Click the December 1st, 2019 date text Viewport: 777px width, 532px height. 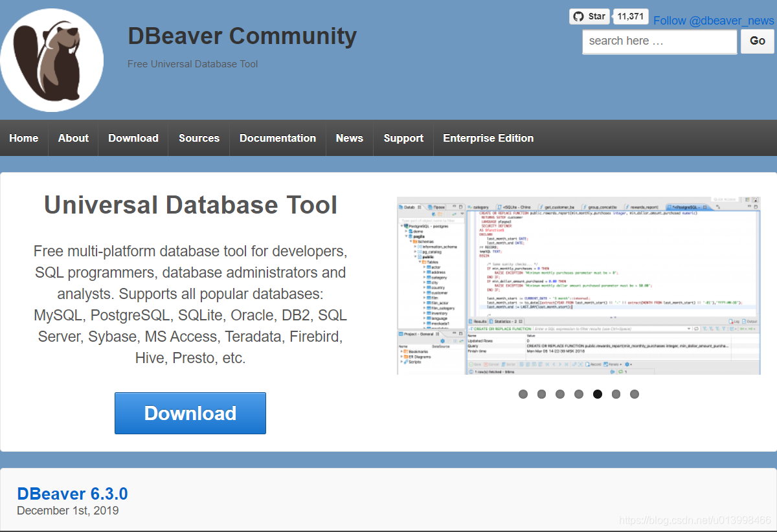click(68, 511)
